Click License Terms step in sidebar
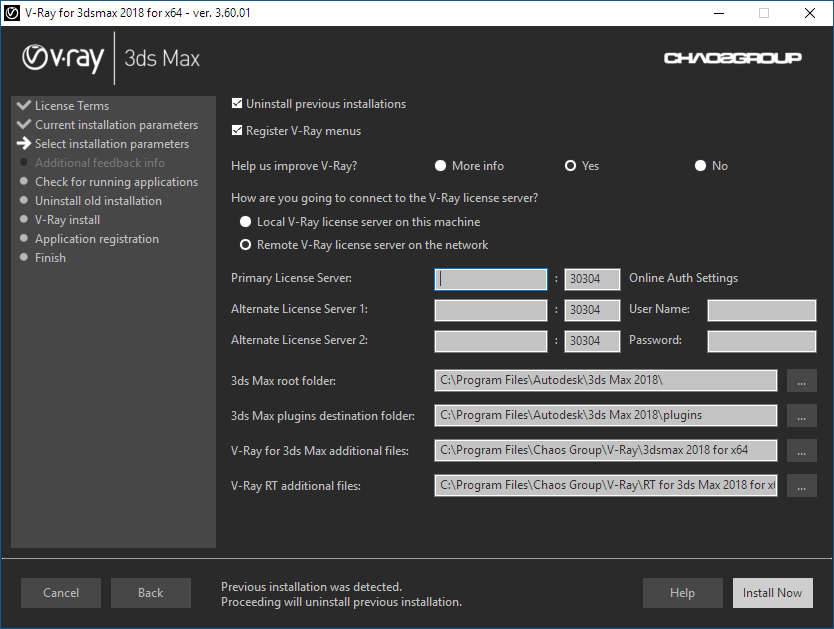The height and width of the screenshot is (629, 834). 72,106
